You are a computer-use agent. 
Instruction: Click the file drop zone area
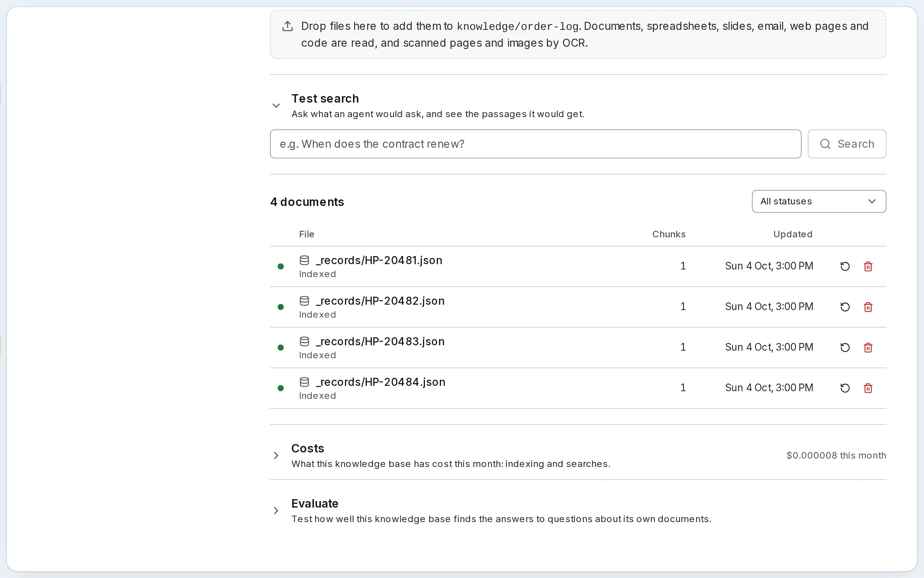578,34
